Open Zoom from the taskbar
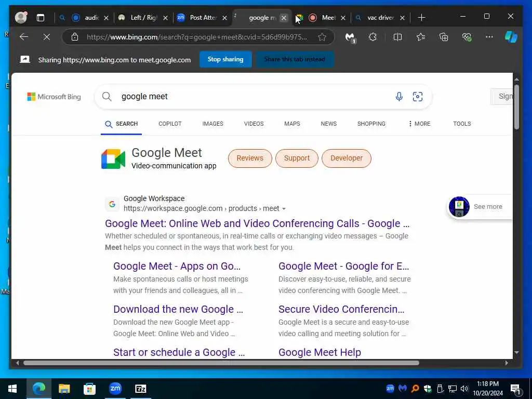The width and height of the screenshot is (532, 399). pos(115,389)
